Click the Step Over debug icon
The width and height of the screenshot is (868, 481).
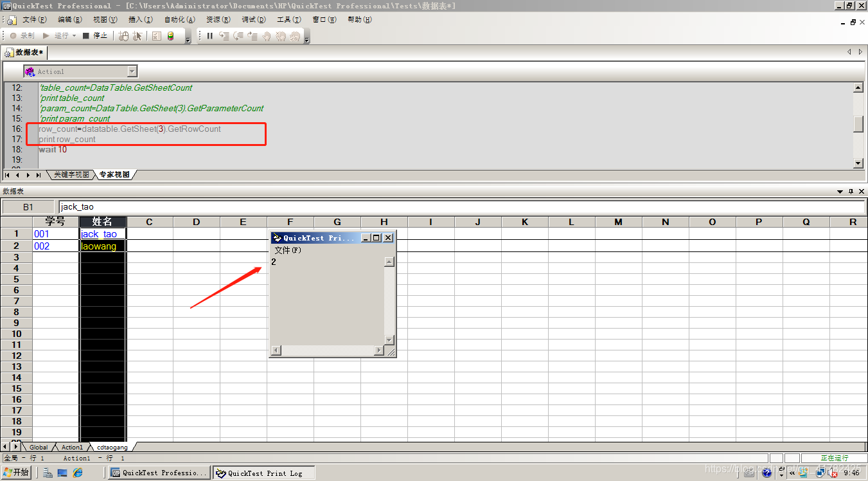238,36
